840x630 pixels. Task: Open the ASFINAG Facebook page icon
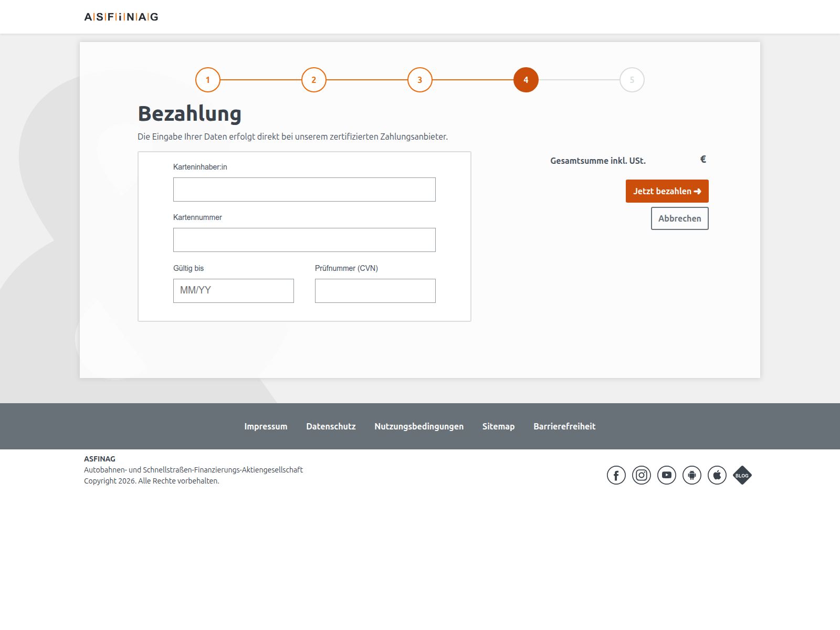tap(616, 475)
